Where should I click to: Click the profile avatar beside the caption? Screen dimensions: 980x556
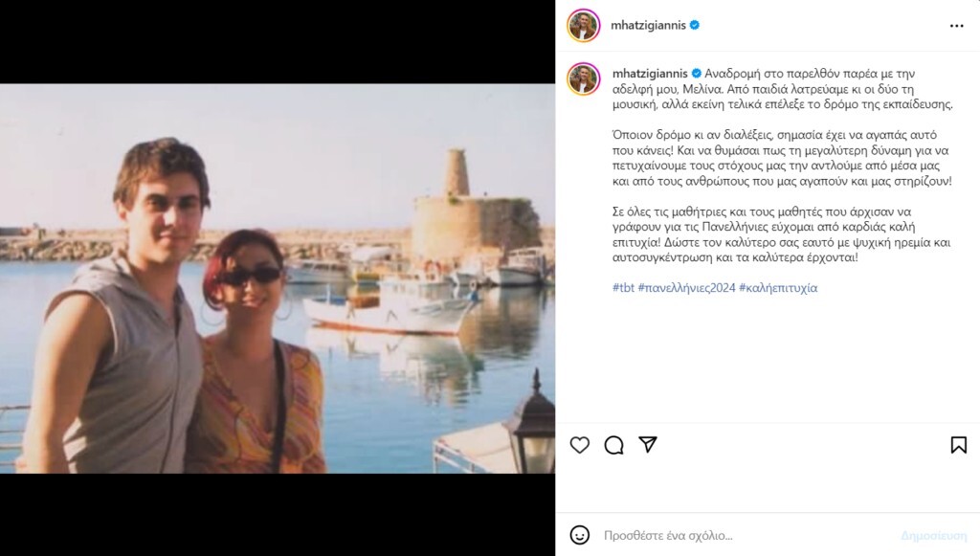tap(583, 78)
